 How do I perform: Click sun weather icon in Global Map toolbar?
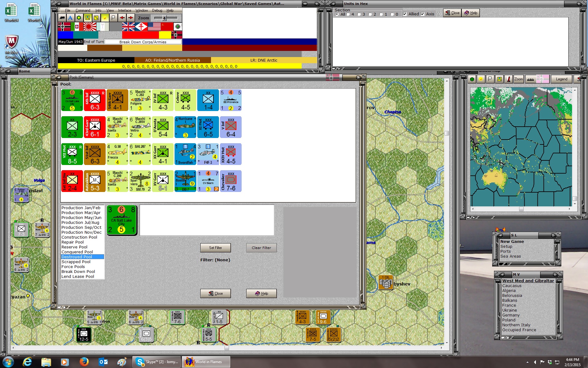pyautogui.click(x=481, y=79)
